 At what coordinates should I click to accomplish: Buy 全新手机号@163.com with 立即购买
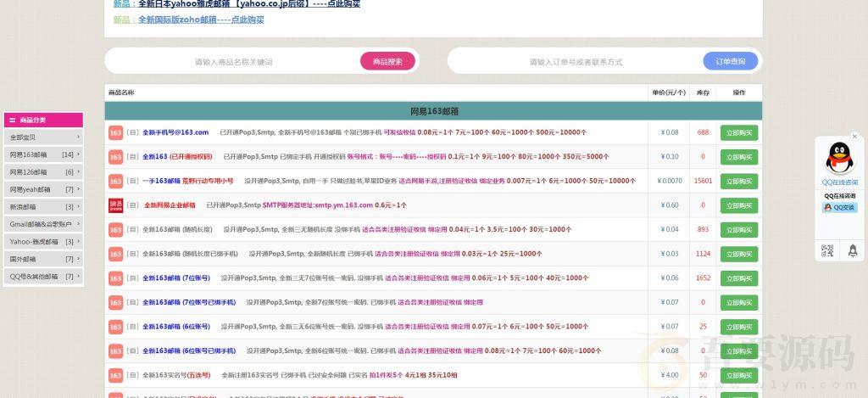(739, 133)
